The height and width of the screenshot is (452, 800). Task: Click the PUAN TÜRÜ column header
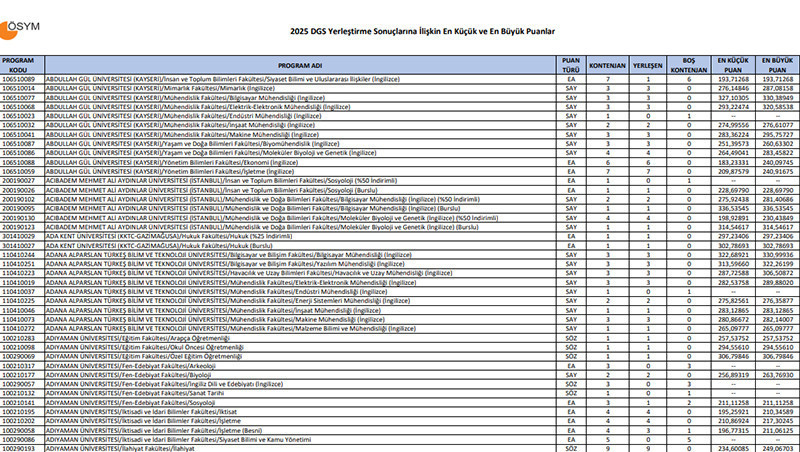point(572,65)
